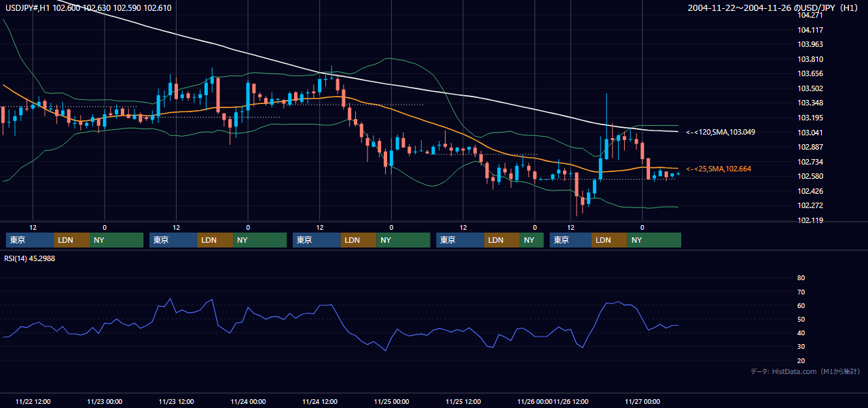The image size is (868, 408).
Task: Select the first day's LDN session block
Action: (71, 240)
